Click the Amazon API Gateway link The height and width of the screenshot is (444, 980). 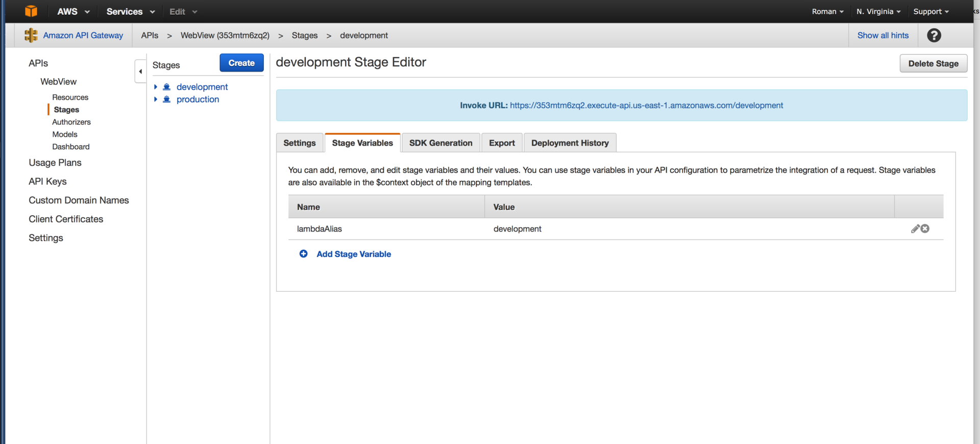point(83,35)
